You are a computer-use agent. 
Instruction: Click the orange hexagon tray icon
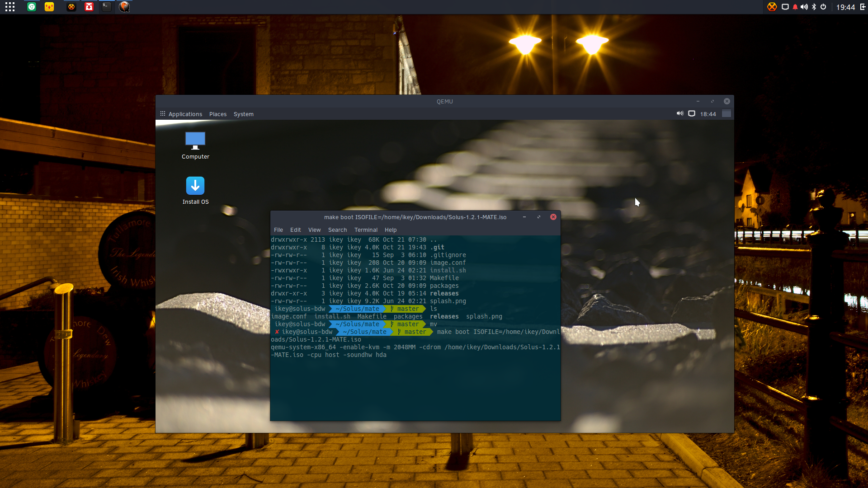772,7
